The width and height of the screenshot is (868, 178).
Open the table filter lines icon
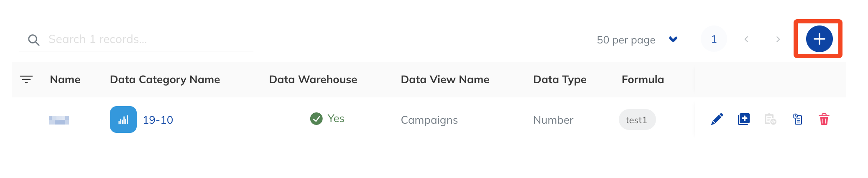26,79
